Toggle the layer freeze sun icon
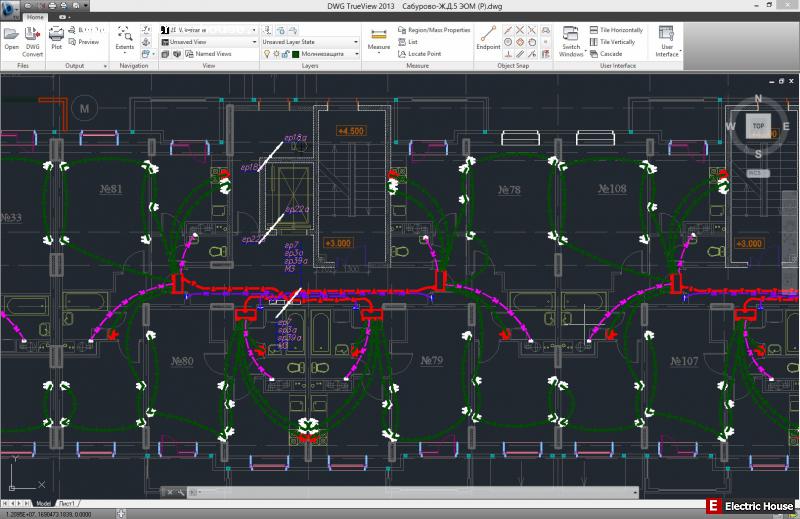The image size is (800, 519). (275, 54)
